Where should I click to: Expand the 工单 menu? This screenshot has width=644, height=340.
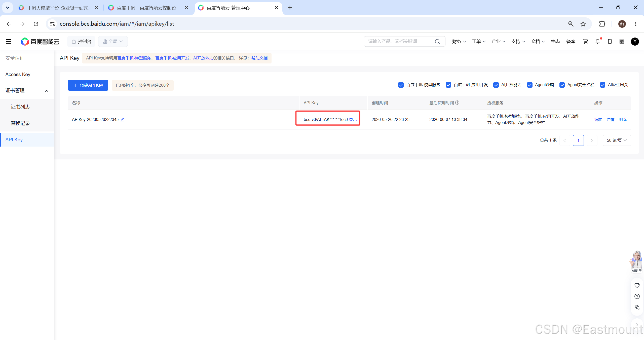tap(479, 42)
